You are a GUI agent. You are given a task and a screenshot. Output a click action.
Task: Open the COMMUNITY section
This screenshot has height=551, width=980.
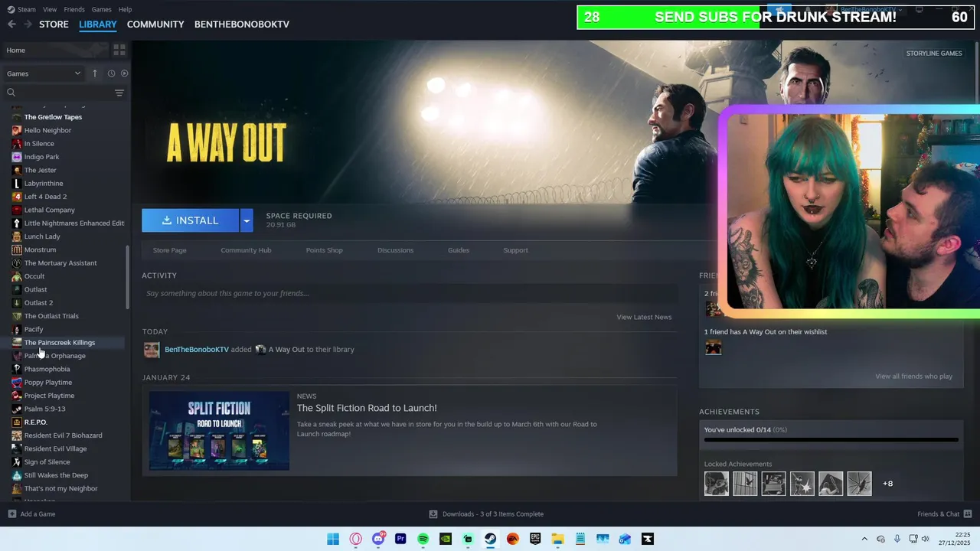coord(155,24)
